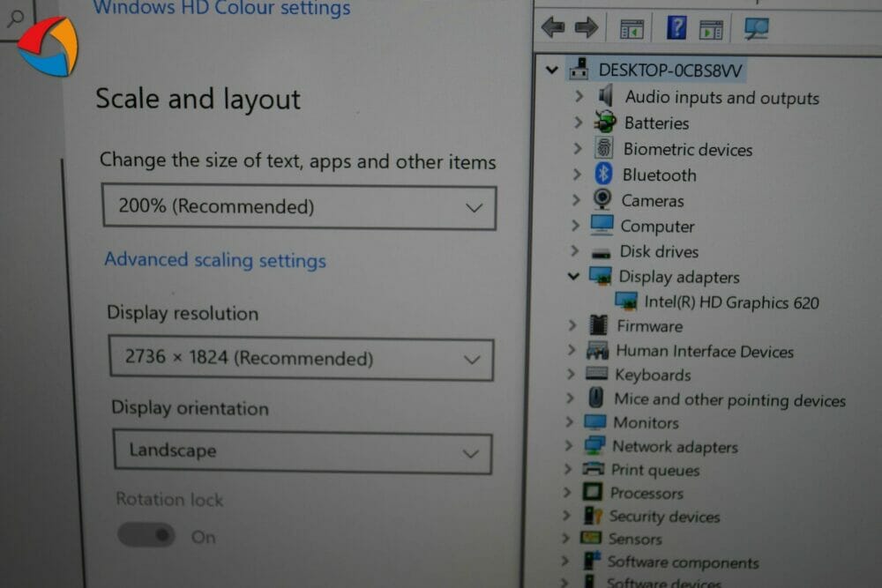Expand the Monitors category
This screenshot has width=882, height=588.
pos(569,421)
